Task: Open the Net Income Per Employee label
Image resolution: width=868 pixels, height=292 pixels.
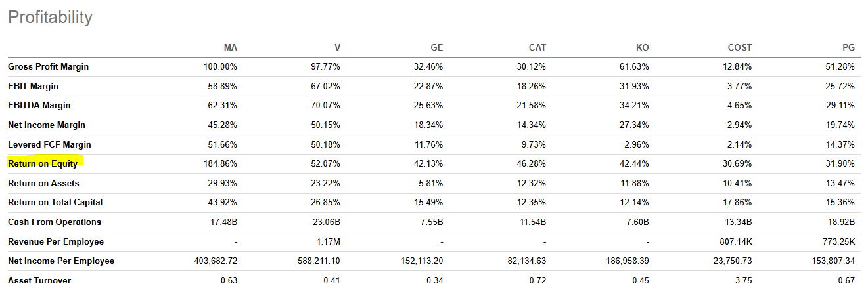Action: [x=61, y=261]
